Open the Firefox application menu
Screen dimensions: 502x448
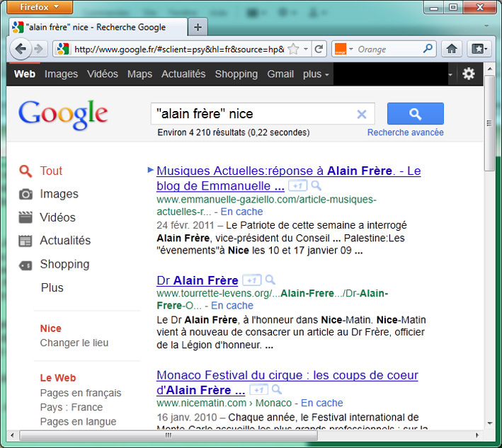40,6
